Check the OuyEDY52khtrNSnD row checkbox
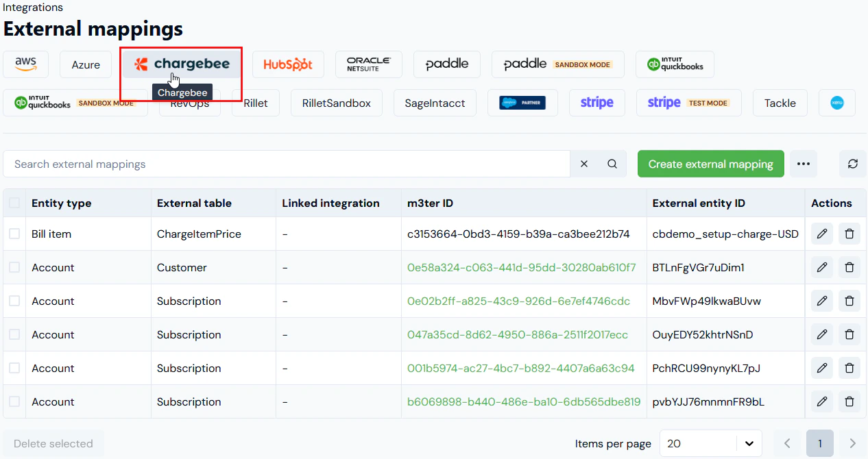 14,334
